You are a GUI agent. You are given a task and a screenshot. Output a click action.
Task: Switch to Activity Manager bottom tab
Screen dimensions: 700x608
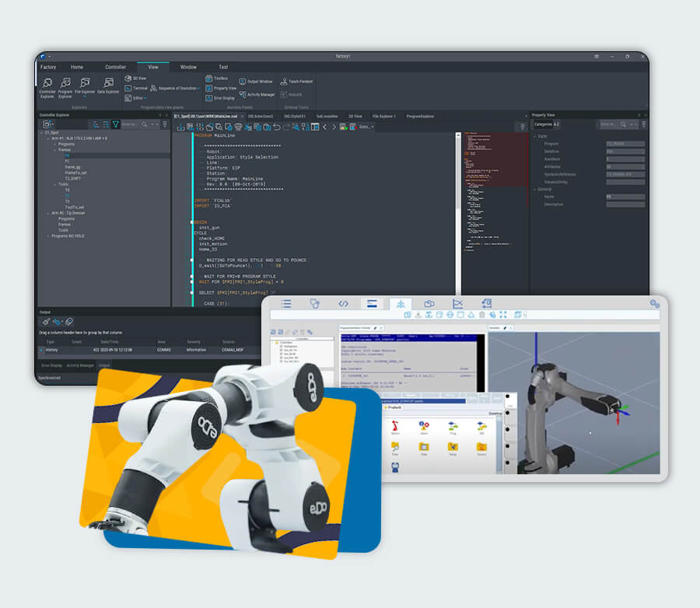coord(80,365)
